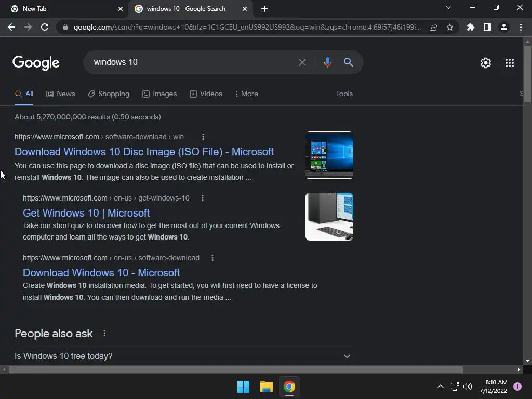532x399 pixels.
Task: Go back to the previous page
Action: (x=11, y=27)
